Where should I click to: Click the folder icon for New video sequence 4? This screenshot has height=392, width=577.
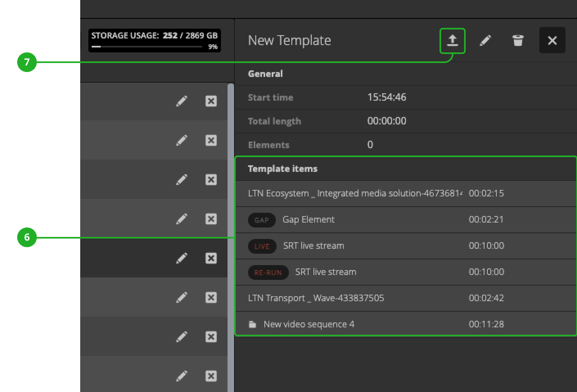coord(252,324)
